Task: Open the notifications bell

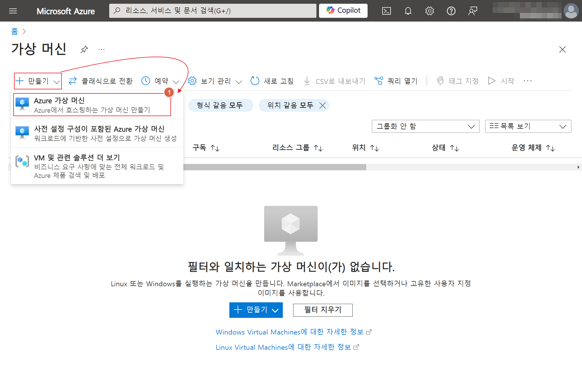Action: 408,11
